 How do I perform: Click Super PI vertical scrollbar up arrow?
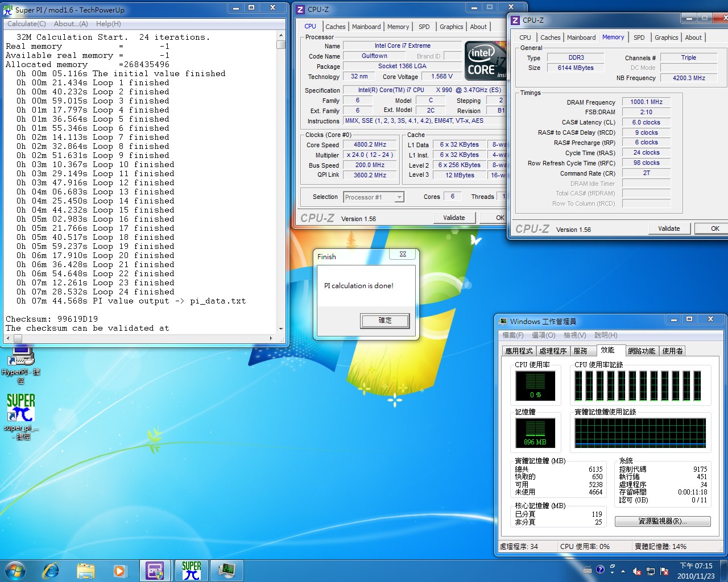pos(281,35)
